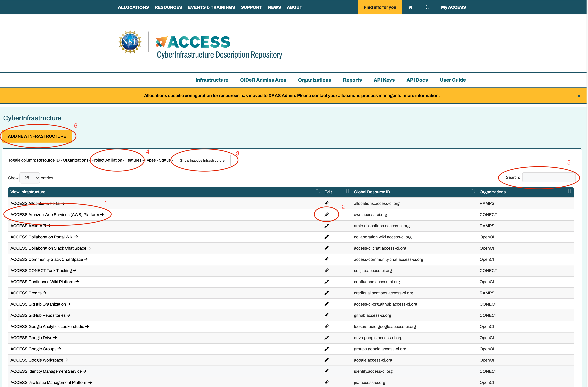
Task: Open the API Docs page
Action: click(417, 80)
